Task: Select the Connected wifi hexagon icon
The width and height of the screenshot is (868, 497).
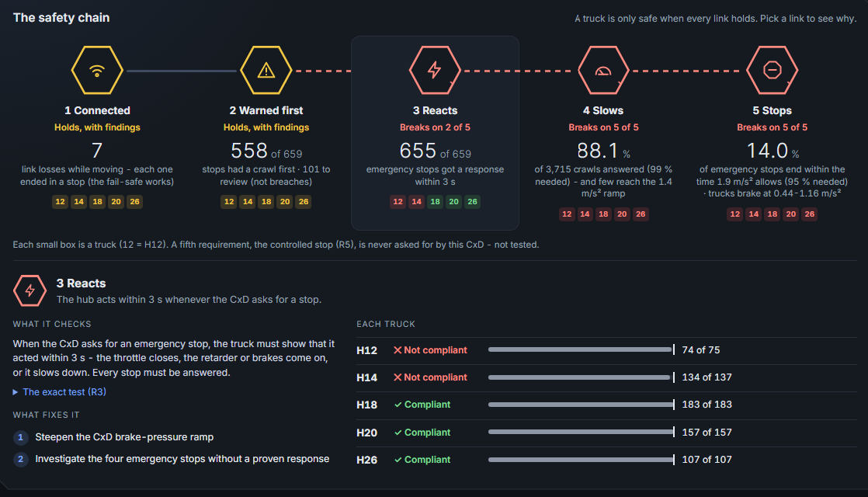Action: [x=97, y=71]
